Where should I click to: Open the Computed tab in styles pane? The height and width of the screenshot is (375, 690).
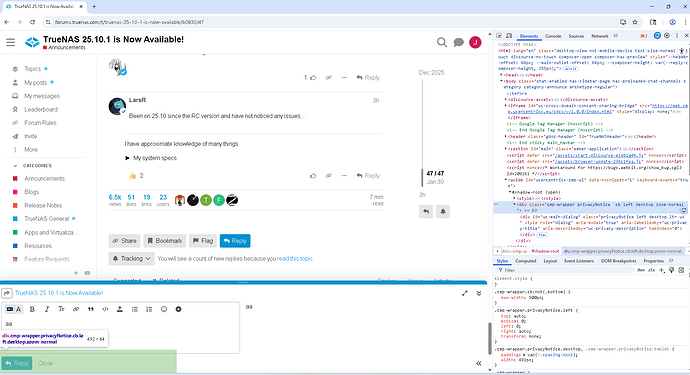pyautogui.click(x=525, y=261)
